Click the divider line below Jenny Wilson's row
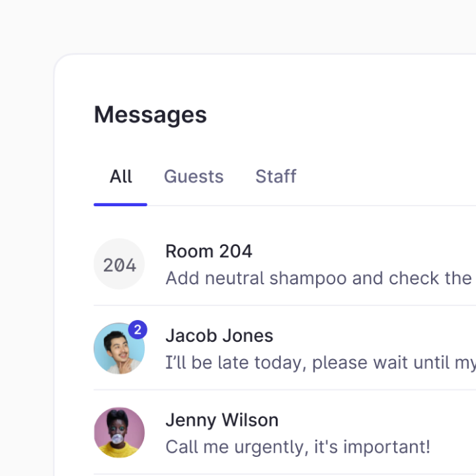Viewport: 476px width, 476px height. [284, 474]
